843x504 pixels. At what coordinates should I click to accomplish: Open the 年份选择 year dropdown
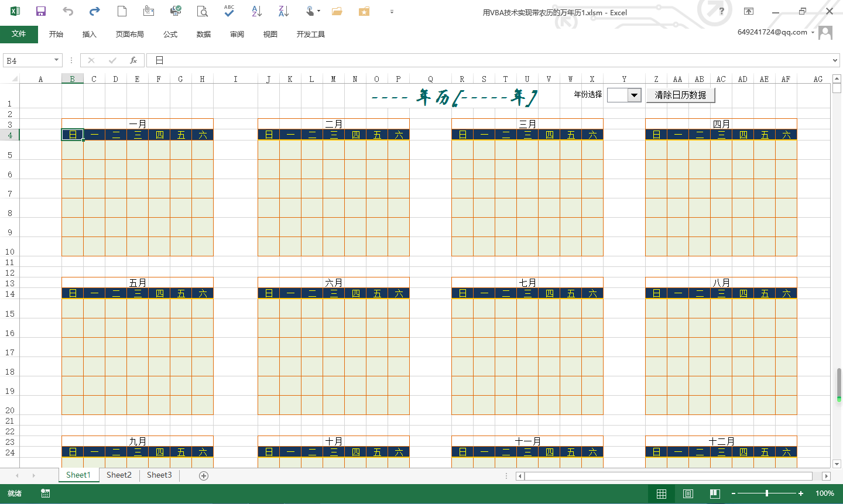pyautogui.click(x=634, y=95)
